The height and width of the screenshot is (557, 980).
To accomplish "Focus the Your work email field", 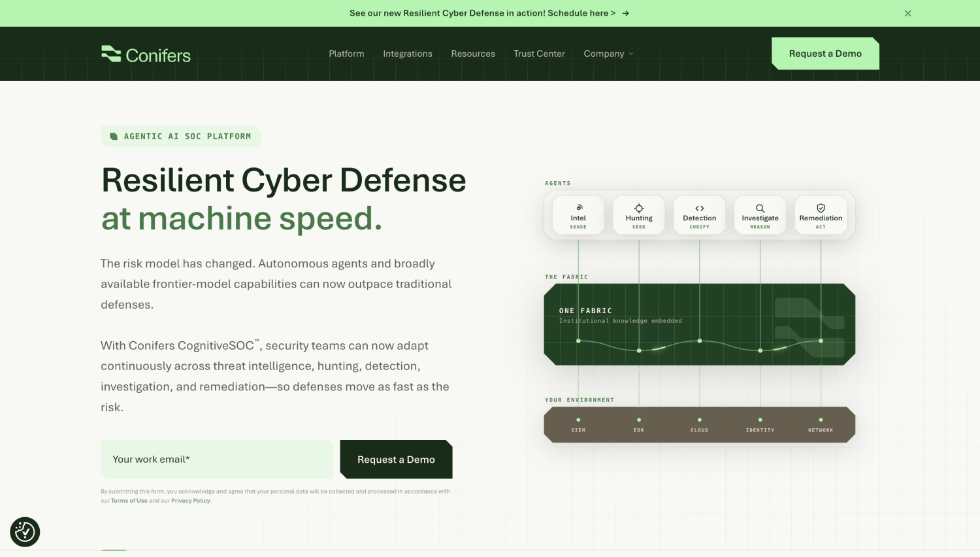I will tap(217, 460).
